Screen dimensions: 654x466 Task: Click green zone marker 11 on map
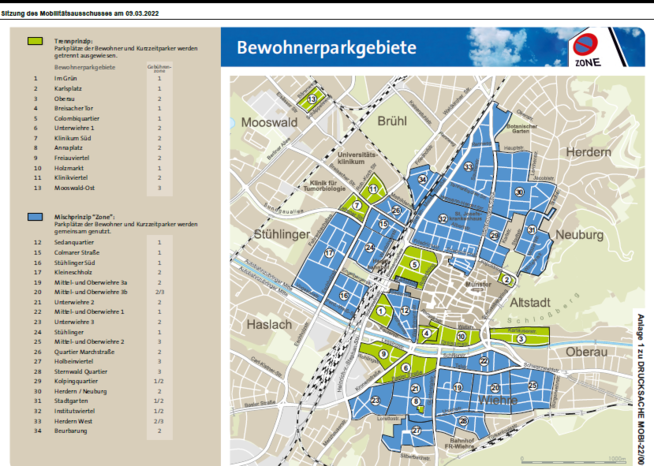[x=373, y=188]
